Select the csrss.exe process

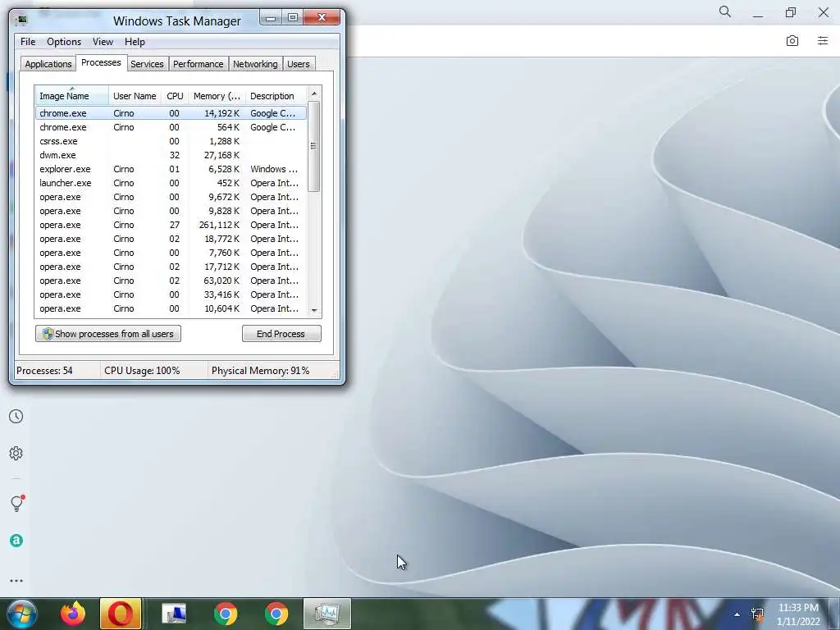click(171, 141)
